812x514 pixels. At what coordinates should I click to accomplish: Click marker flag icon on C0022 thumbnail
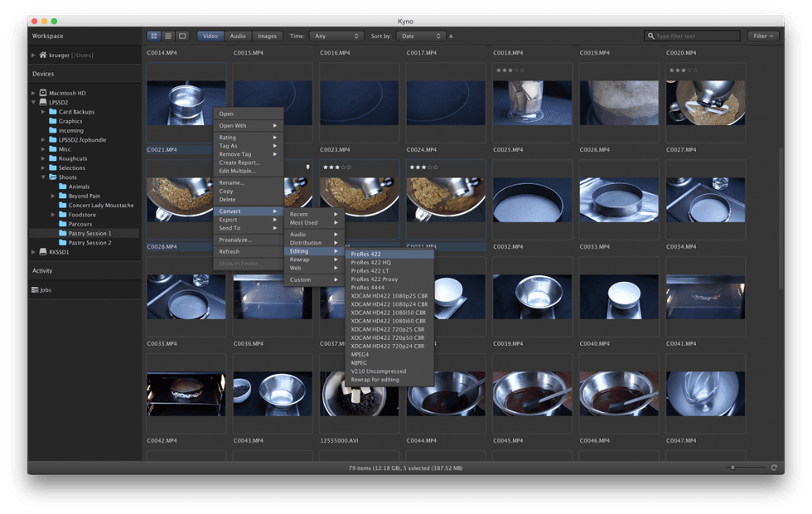[x=307, y=167]
